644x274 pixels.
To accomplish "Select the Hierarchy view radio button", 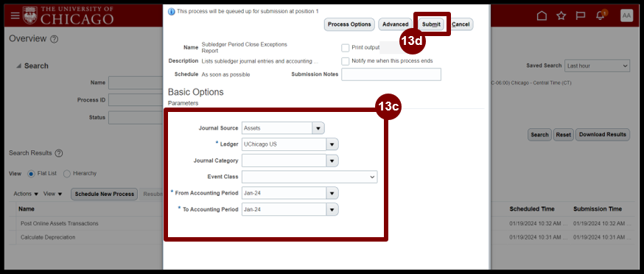I will point(67,174).
